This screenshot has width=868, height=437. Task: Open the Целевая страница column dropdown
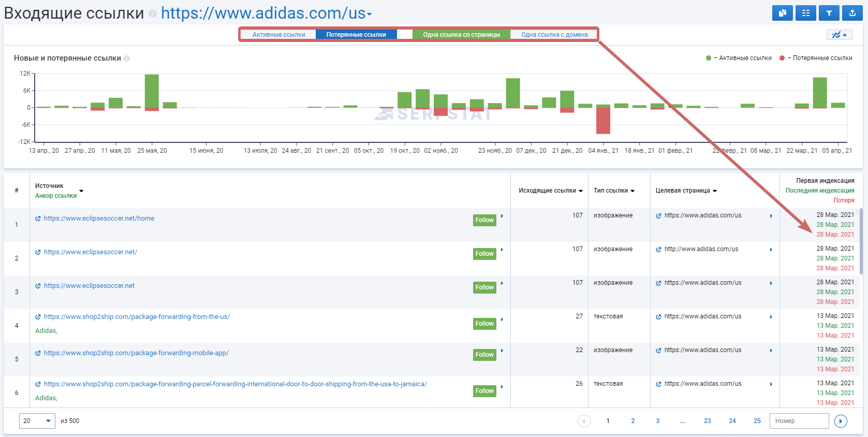click(x=715, y=191)
